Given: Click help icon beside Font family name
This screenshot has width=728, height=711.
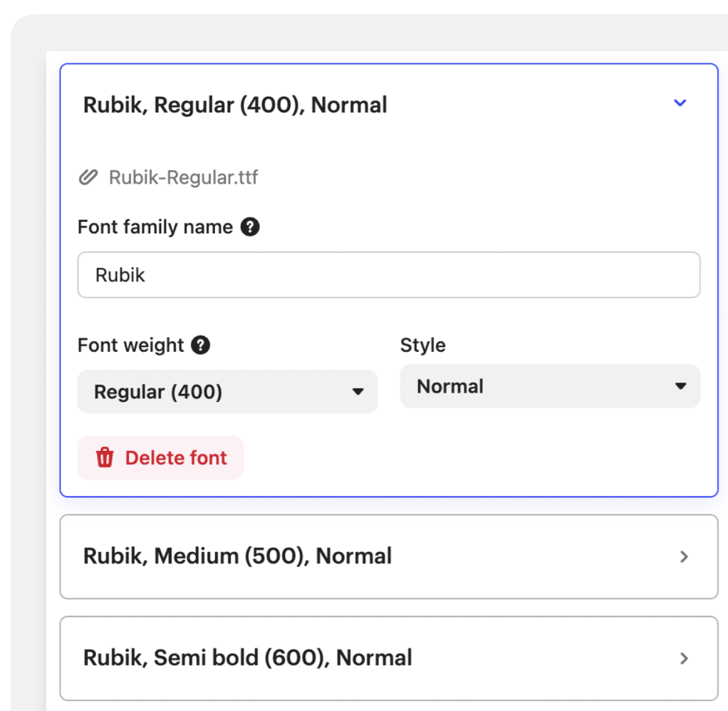Looking at the screenshot, I should pos(249,227).
